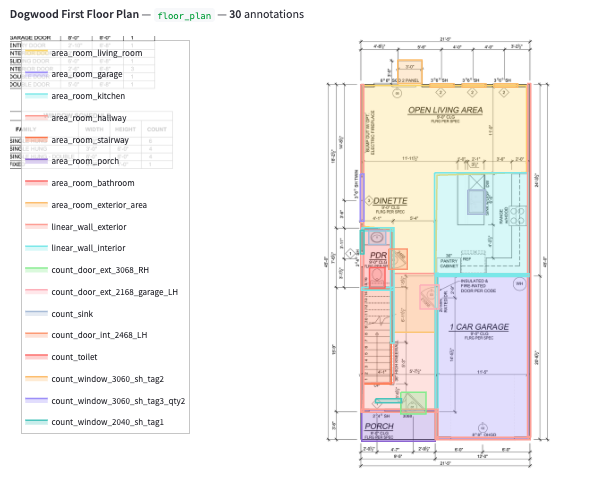Click the count_window_2040_sh_tag1 legend item

point(94,422)
